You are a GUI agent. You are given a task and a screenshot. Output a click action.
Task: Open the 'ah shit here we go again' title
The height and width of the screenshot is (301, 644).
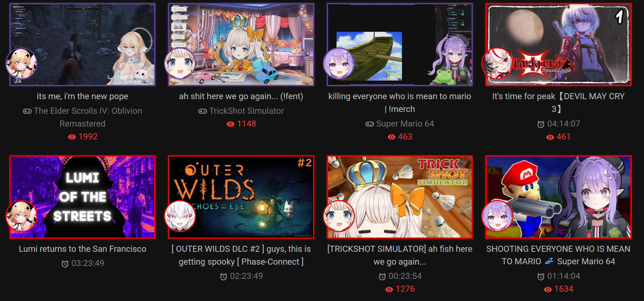pyautogui.click(x=241, y=96)
